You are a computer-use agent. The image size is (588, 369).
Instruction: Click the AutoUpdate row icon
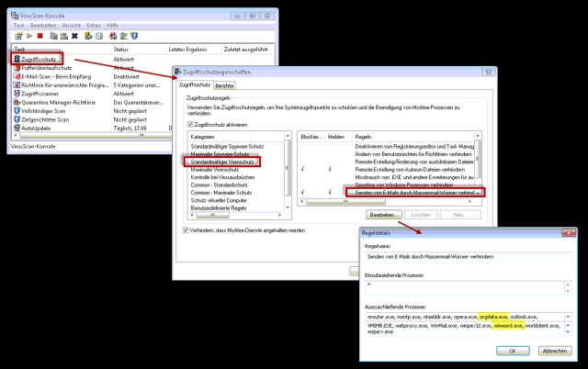(x=17, y=129)
